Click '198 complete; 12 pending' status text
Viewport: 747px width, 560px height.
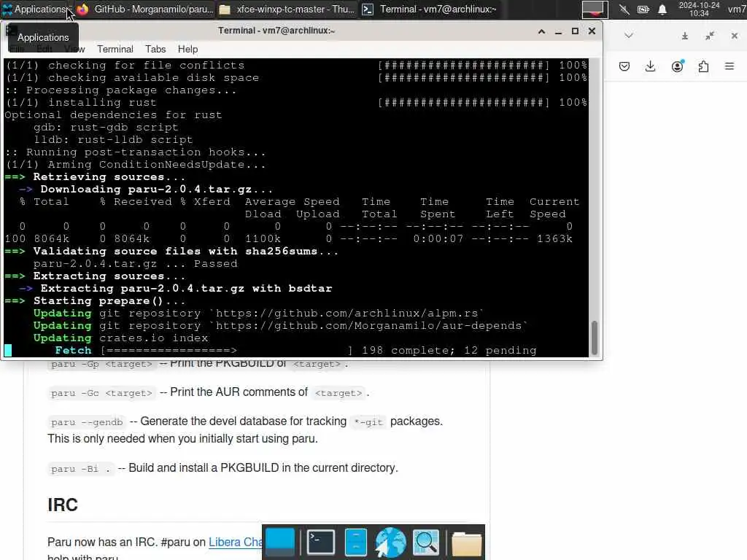pos(449,351)
